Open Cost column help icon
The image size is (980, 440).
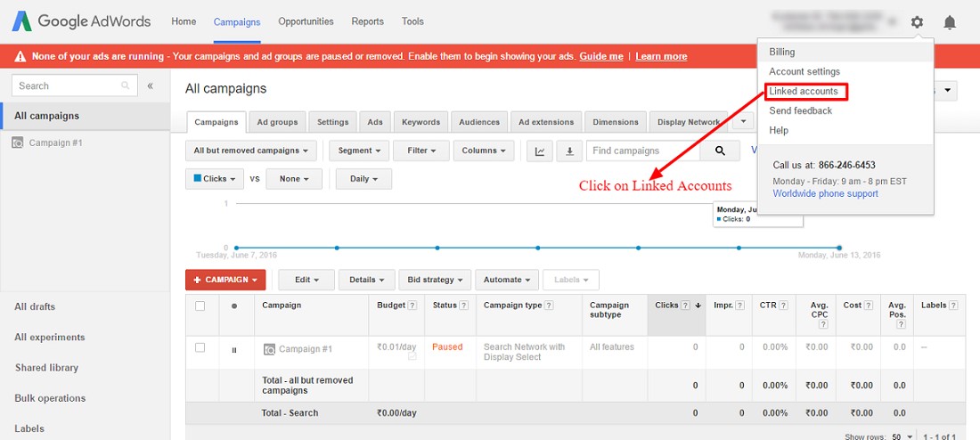869,306
